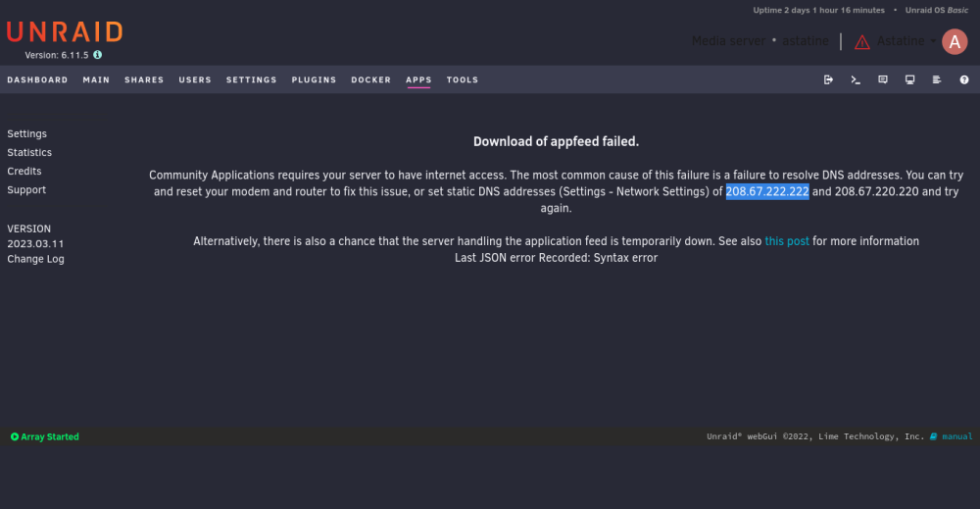Open the Users tab
Image resolution: width=980 pixels, height=509 pixels.
pos(195,80)
